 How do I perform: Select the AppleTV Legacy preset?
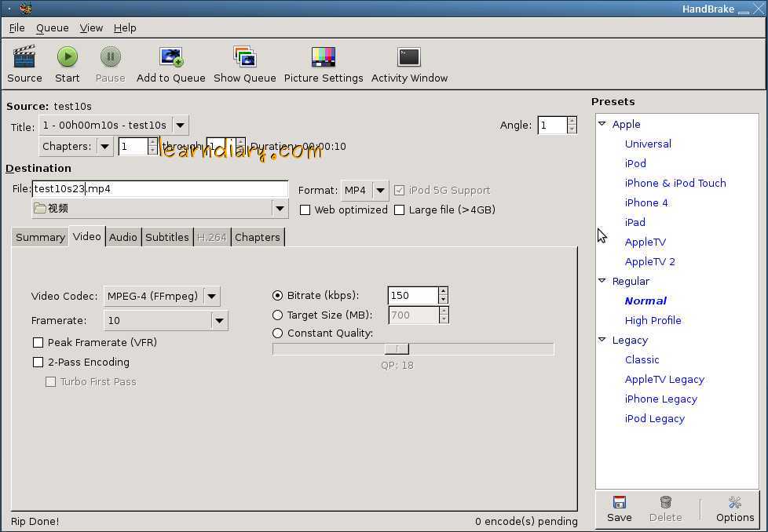664,379
